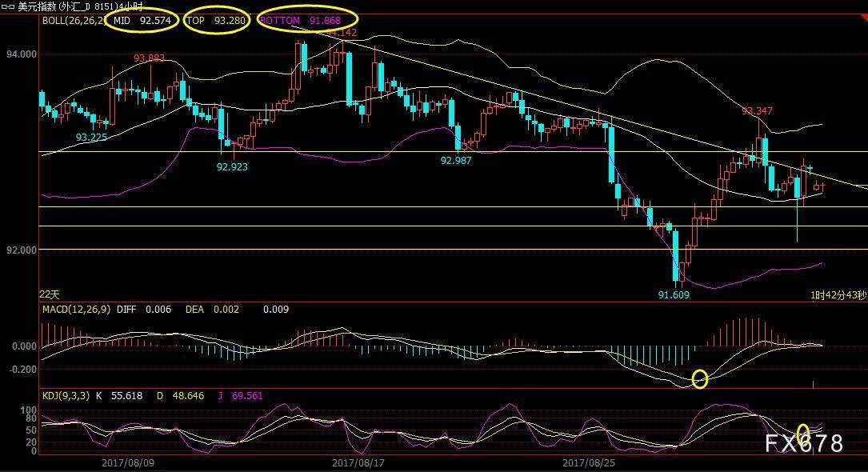Select the DEA 0.002 value
The image size is (868, 472).
point(212,310)
